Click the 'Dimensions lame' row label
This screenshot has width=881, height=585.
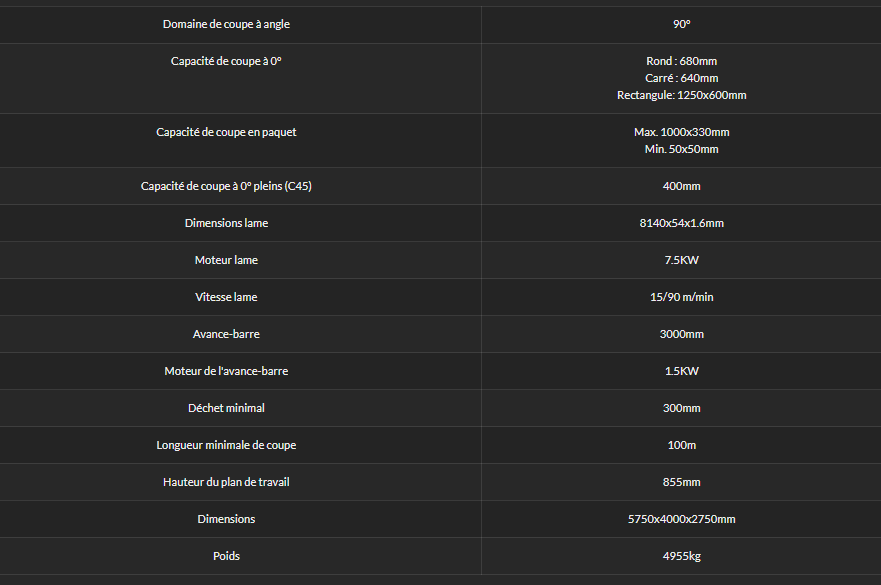point(226,223)
